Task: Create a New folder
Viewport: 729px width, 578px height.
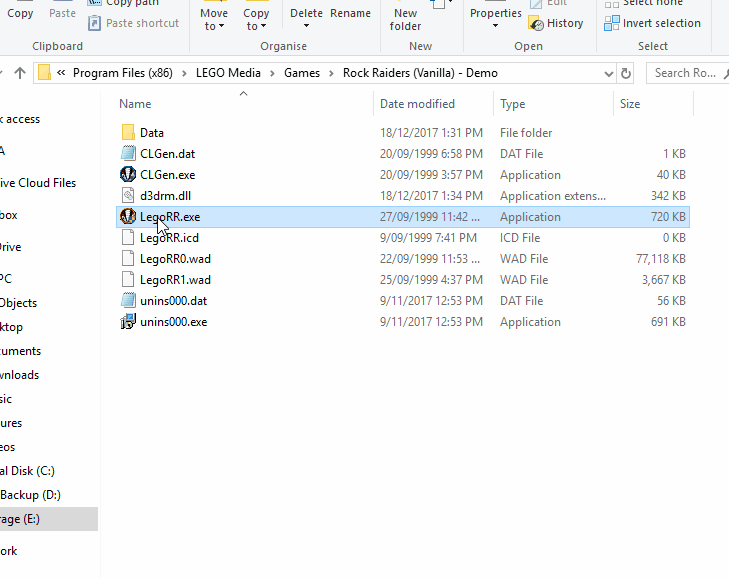Action: click(405, 20)
